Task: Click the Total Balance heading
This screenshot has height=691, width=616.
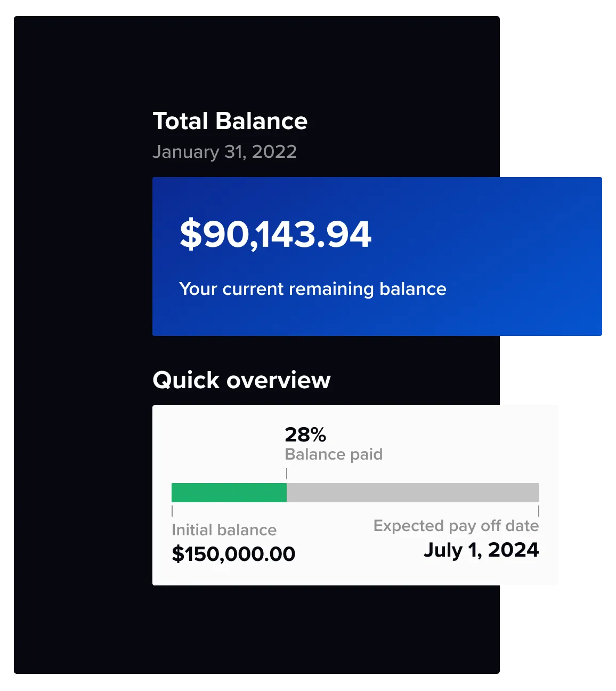Action: pos(230,121)
